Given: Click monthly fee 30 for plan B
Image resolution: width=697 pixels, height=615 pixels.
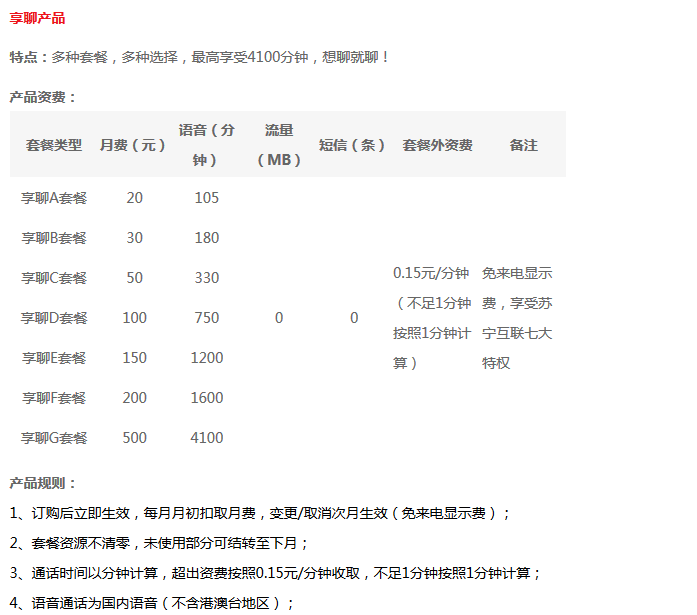Looking at the screenshot, I should coord(134,238).
